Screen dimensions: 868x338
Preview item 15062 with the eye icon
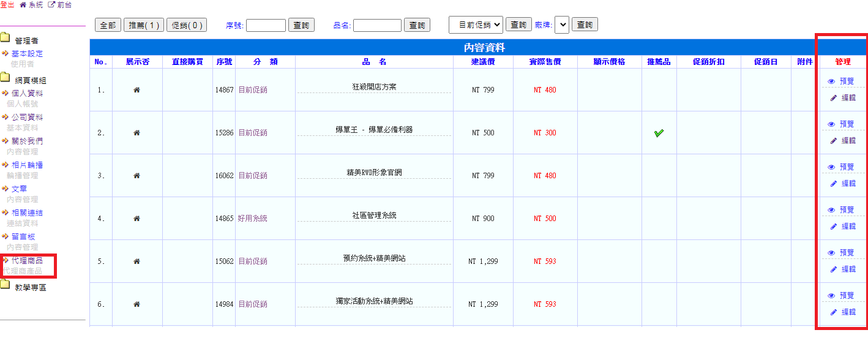coord(831,253)
